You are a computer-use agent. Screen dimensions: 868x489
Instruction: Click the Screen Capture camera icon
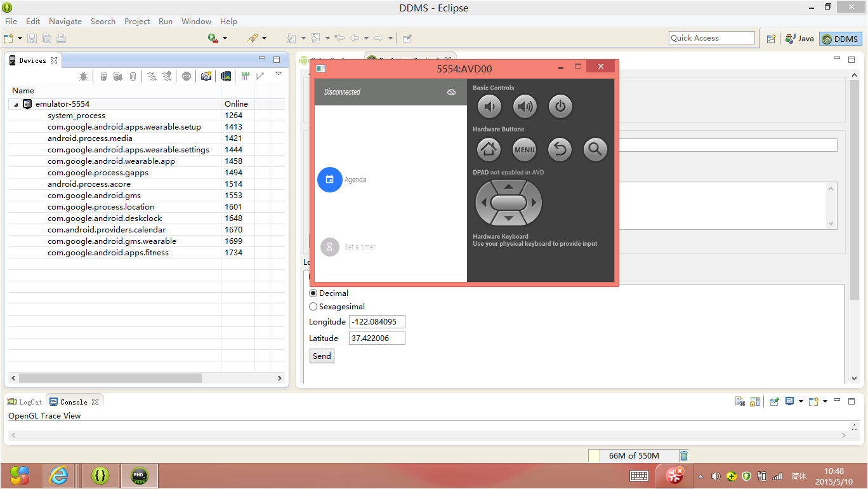pos(206,76)
